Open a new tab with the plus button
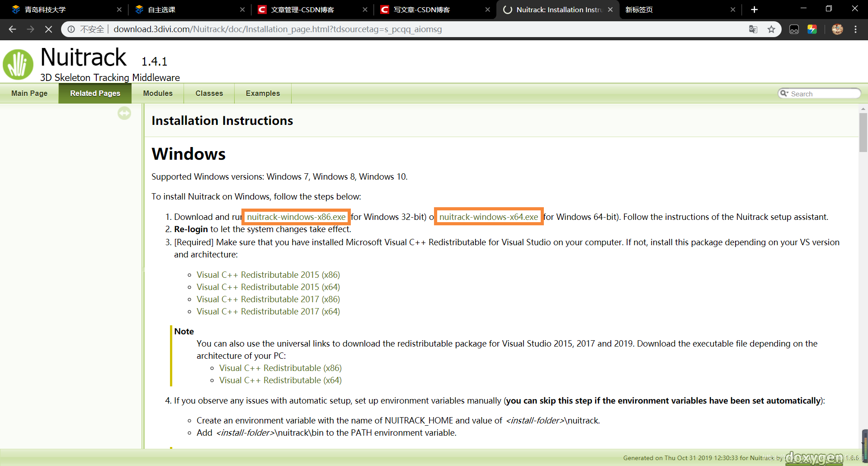The width and height of the screenshot is (868, 466). pyautogui.click(x=754, y=10)
